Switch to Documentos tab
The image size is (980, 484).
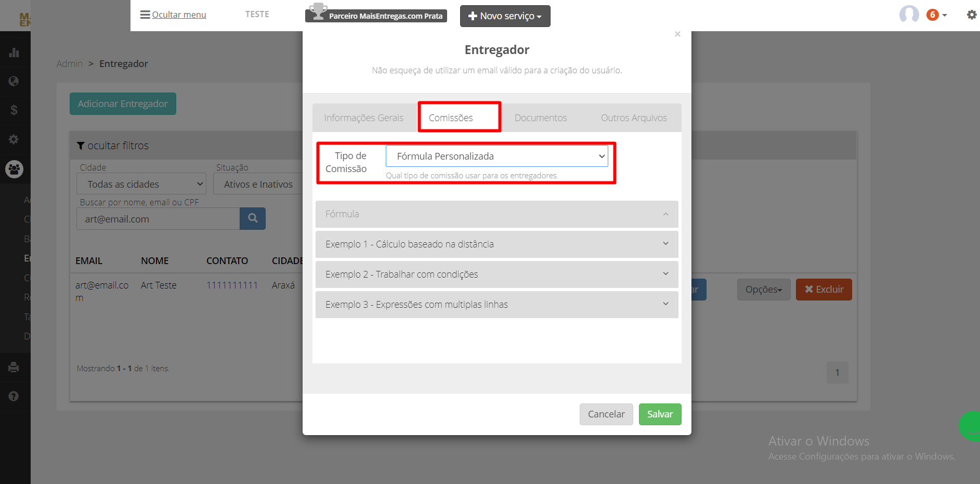[541, 118]
